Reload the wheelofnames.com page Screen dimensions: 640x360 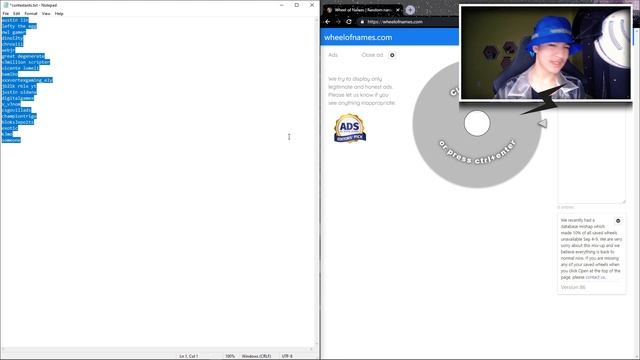[x=349, y=22]
